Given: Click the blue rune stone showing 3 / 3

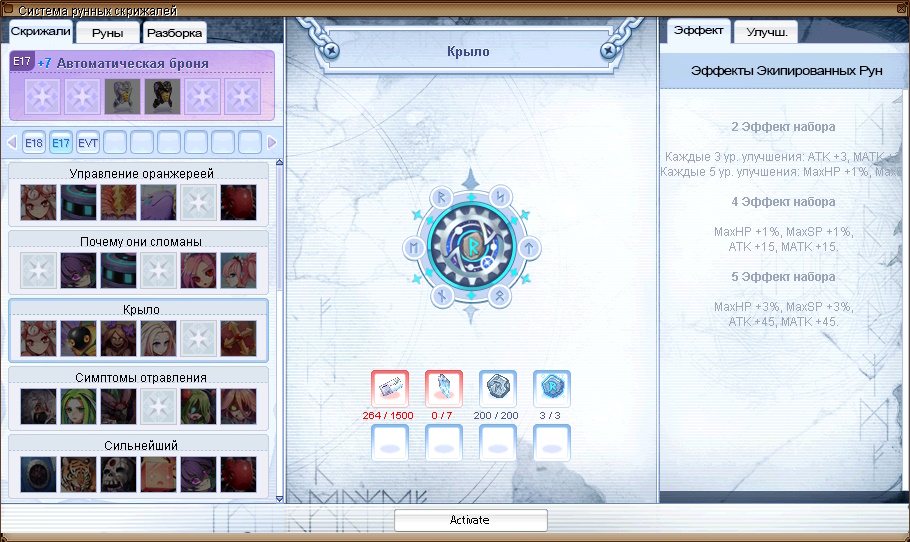Looking at the screenshot, I should [x=551, y=388].
